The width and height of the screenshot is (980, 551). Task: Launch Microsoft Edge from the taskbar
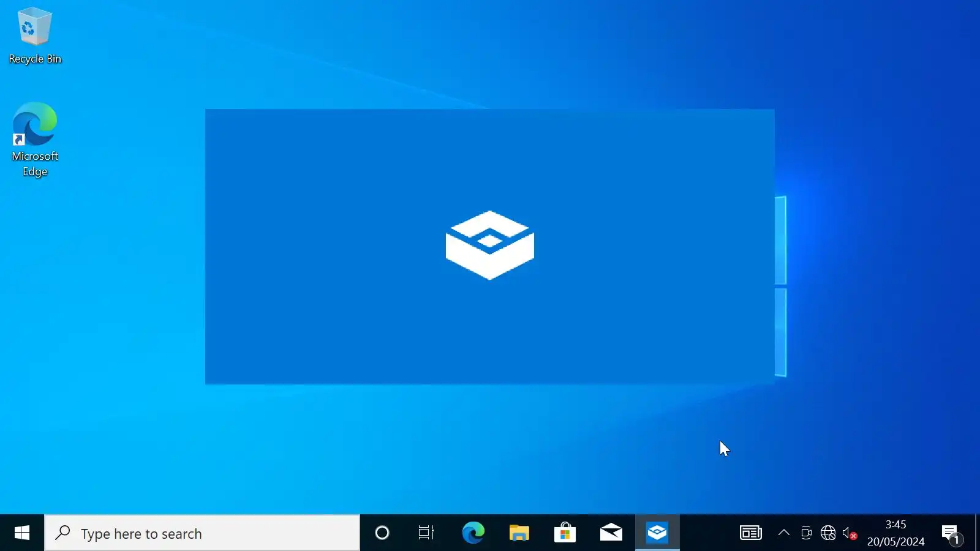473,533
